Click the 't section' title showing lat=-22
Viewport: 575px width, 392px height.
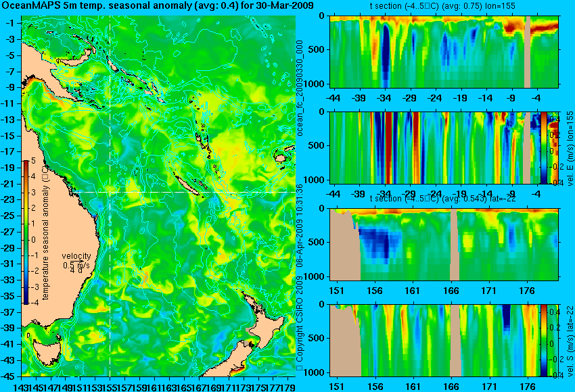pos(443,199)
